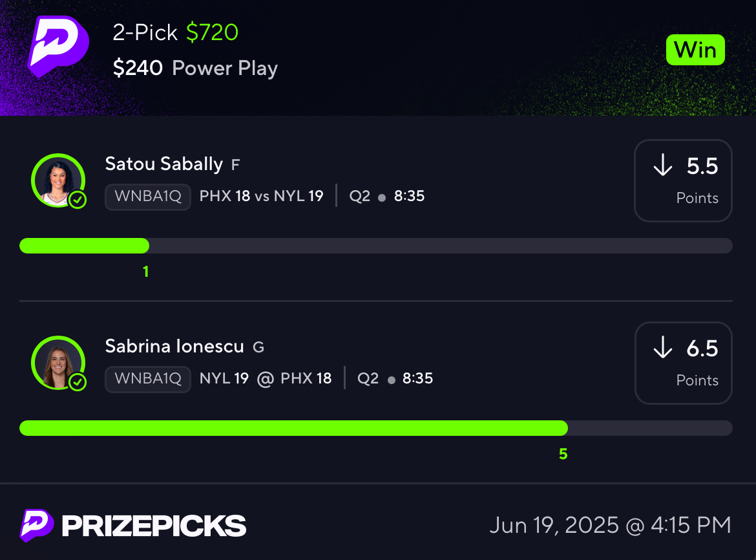
Task: Click the PRIZEPICKS wordmark in footer
Action: [x=154, y=526]
